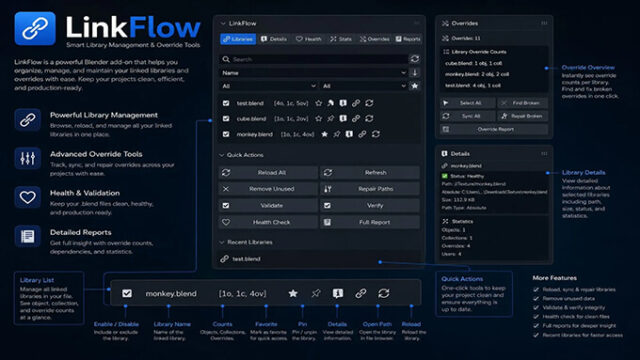Screen dimensions: 640x360
Task: Click the refresh icon beside the Search field
Action: tap(415, 59)
